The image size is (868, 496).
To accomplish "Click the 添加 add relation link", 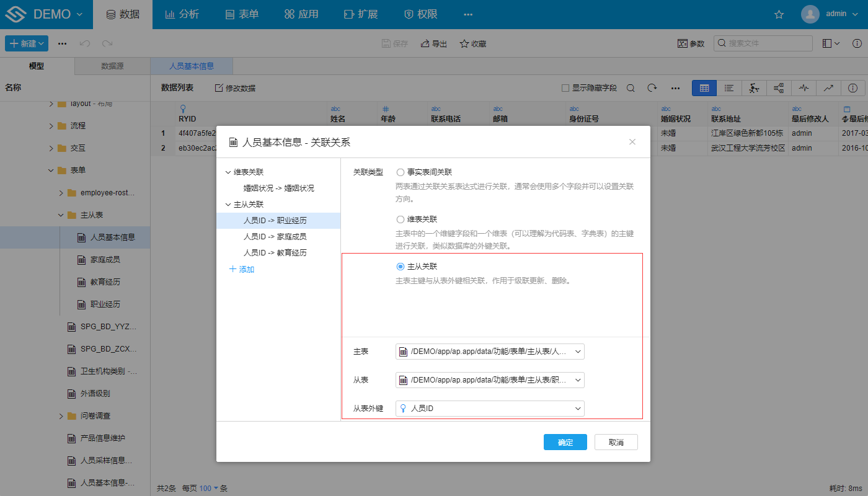I will [x=242, y=269].
